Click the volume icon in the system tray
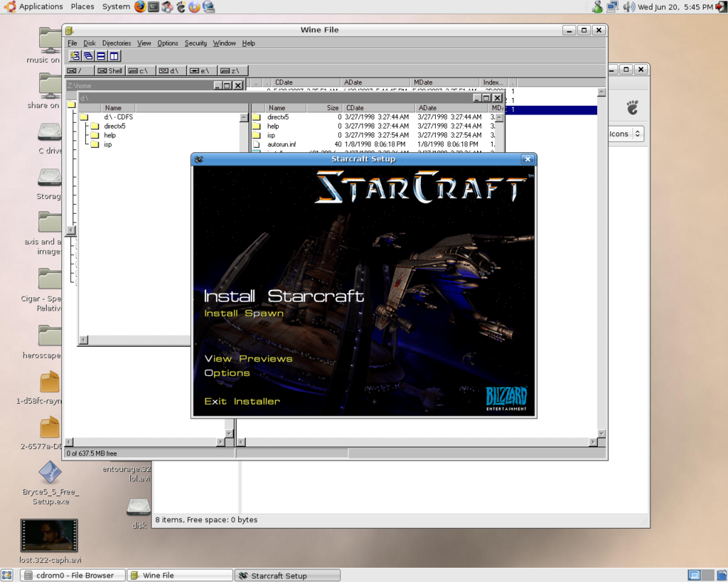Image resolution: width=728 pixels, height=582 pixels. (x=629, y=6)
